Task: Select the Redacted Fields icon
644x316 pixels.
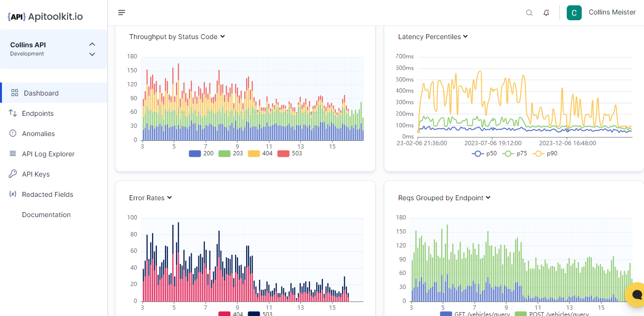Action: 13,194
